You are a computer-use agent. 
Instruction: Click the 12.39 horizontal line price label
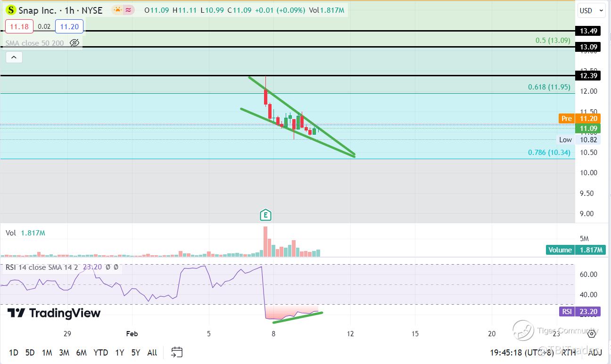(x=589, y=75)
